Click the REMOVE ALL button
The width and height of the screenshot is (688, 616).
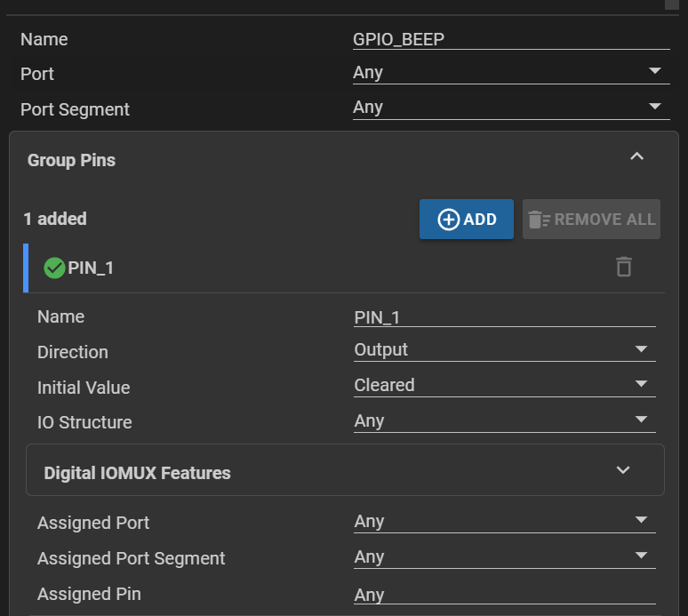point(591,220)
